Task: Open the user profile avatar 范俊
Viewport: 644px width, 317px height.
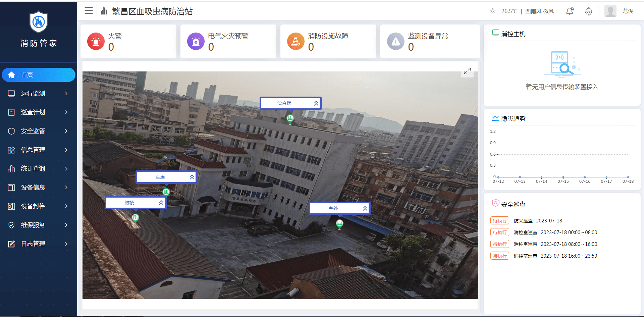Action: tap(610, 11)
